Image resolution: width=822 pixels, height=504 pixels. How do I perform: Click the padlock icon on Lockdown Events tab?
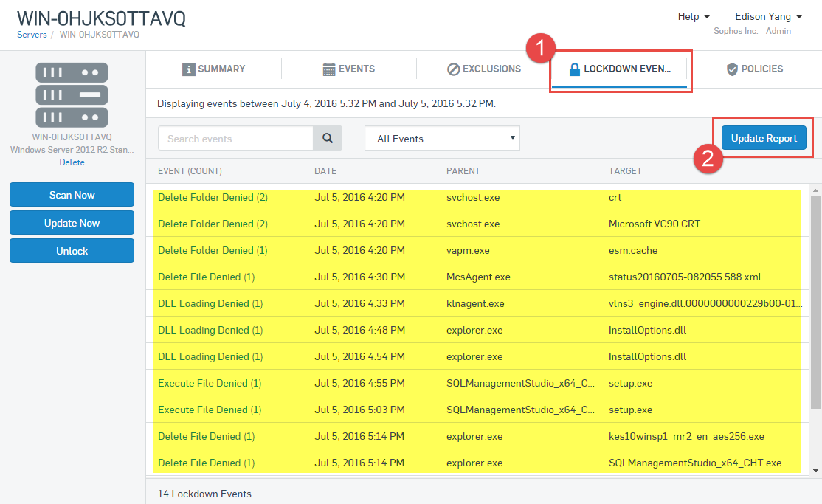(575, 69)
